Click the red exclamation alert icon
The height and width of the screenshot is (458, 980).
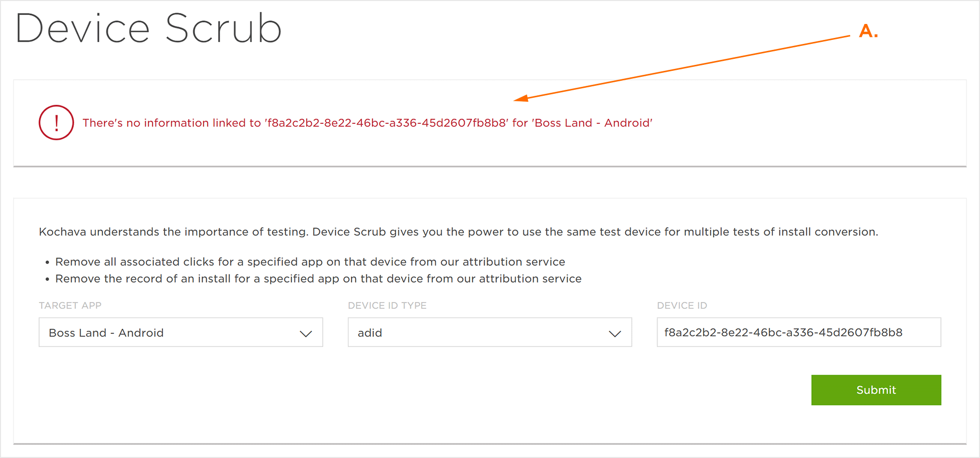[x=56, y=123]
